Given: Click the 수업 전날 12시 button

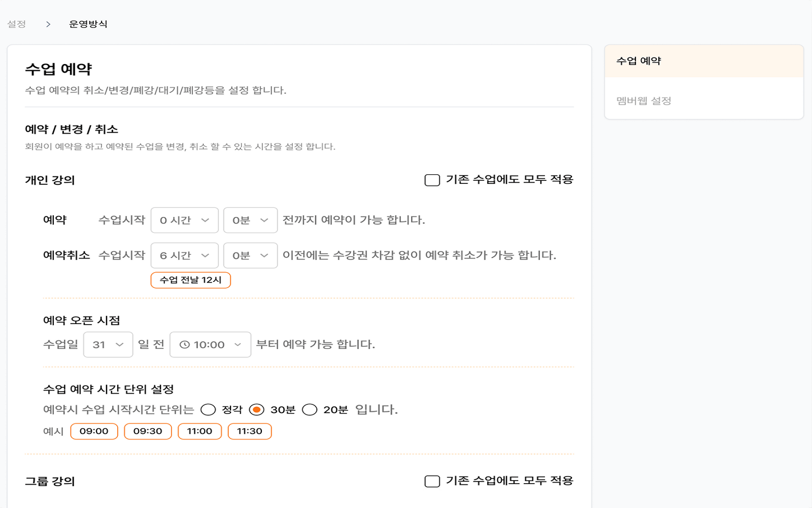Looking at the screenshot, I should [191, 280].
